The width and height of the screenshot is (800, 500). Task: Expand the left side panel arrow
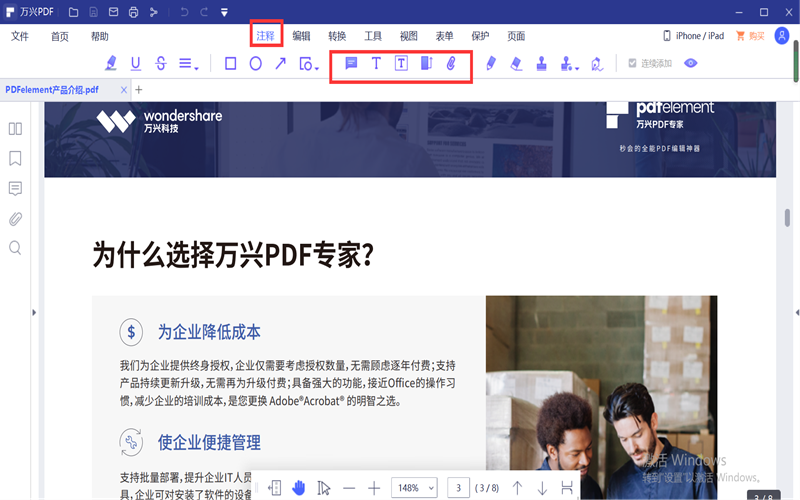pyautogui.click(x=34, y=312)
